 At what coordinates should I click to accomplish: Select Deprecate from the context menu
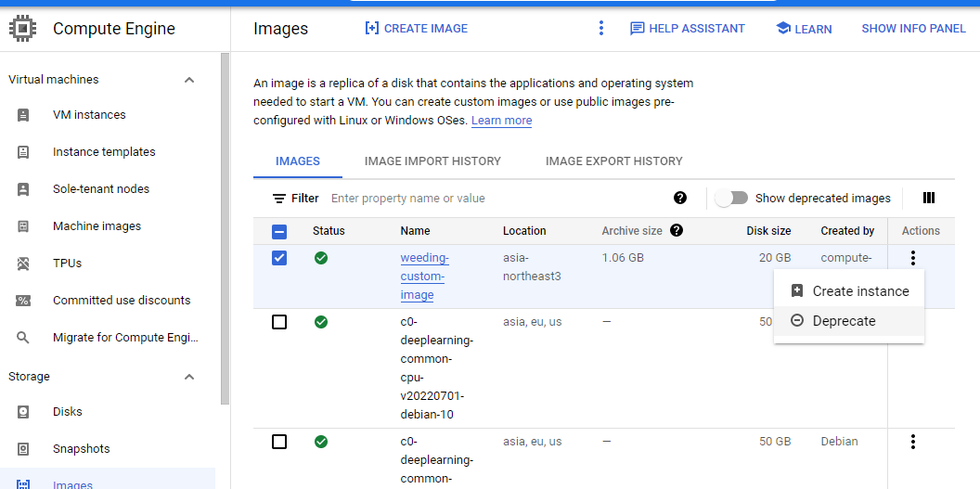pos(849,321)
